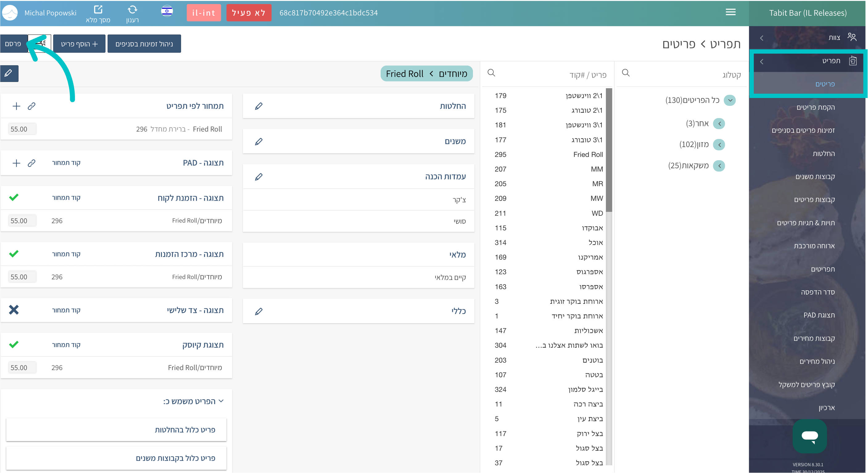The height and width of the screenshot is (473, 868).
Task: Open ארכיון in sidebar
Action: click(827, 408)
